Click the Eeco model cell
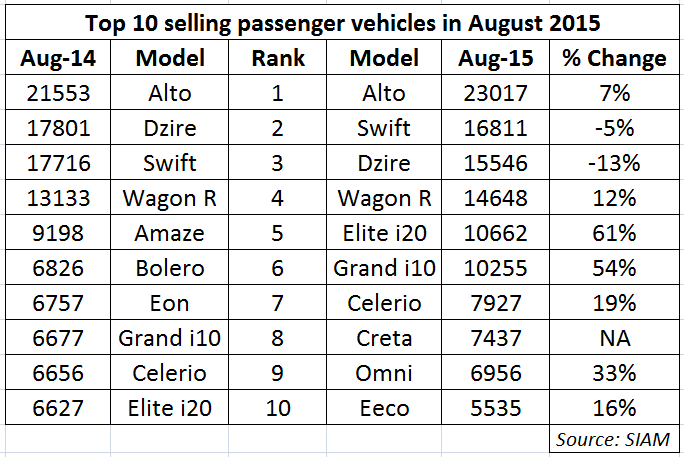 tap(392, 407)
